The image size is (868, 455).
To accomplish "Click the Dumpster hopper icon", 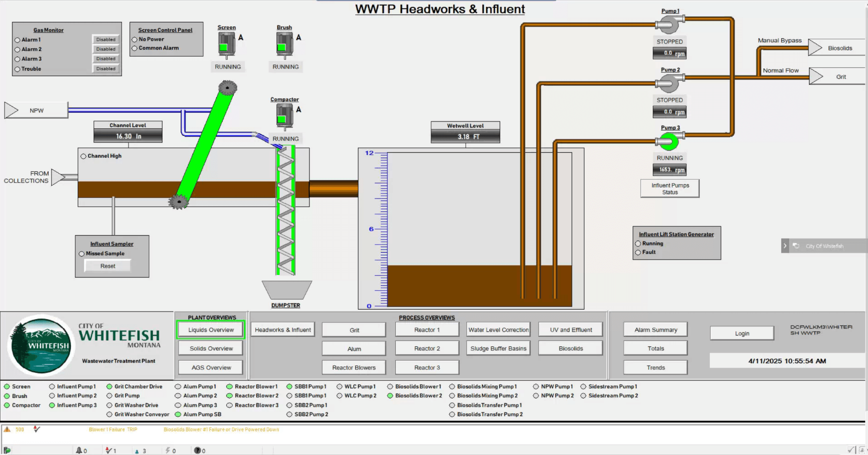I will pos(286,290).
